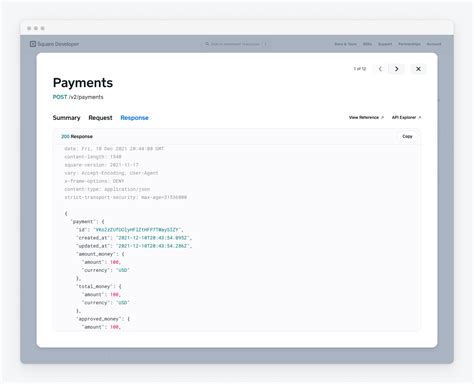Open the Summary tab
The height and width of the screenshot is (384, 474).
pos(66,118)
